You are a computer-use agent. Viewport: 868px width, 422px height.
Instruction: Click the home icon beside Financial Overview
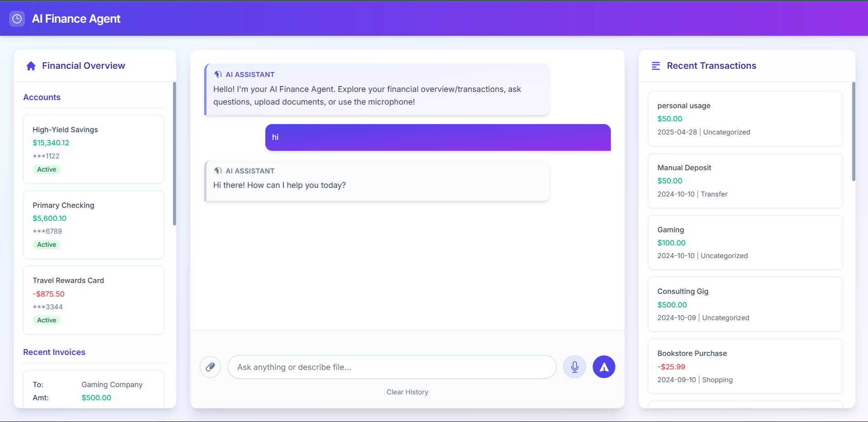tap(31, 66)
